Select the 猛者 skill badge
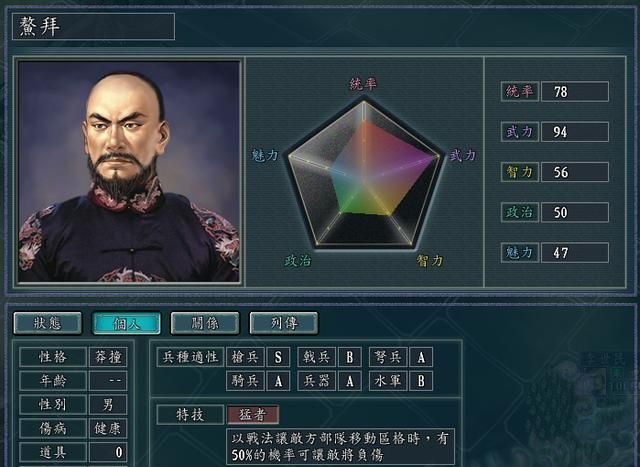The height and width of the screenshot is (467, 640). (253, 415)
